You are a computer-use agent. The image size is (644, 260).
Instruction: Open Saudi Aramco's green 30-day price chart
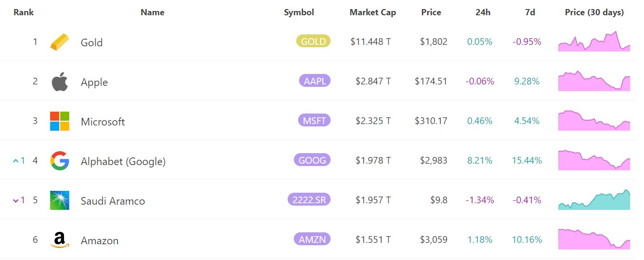pos(594,199)
